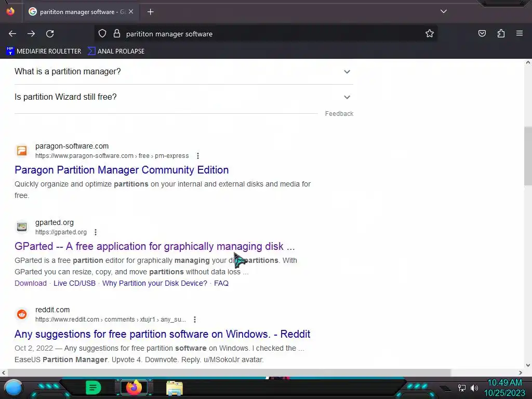Open GParted Download sublink
Screen dimensions: 532x399
tap(31, 283)
